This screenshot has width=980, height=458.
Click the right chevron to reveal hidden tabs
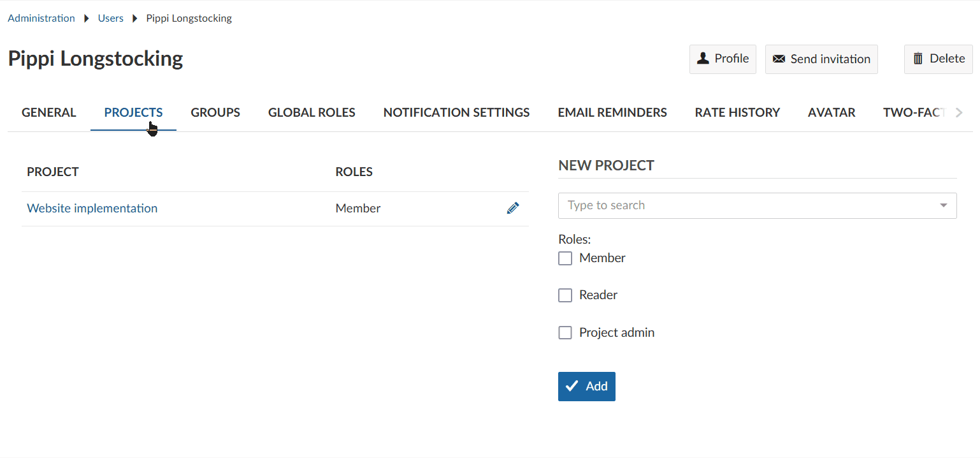pyautogui.click(x=960, y=112)
